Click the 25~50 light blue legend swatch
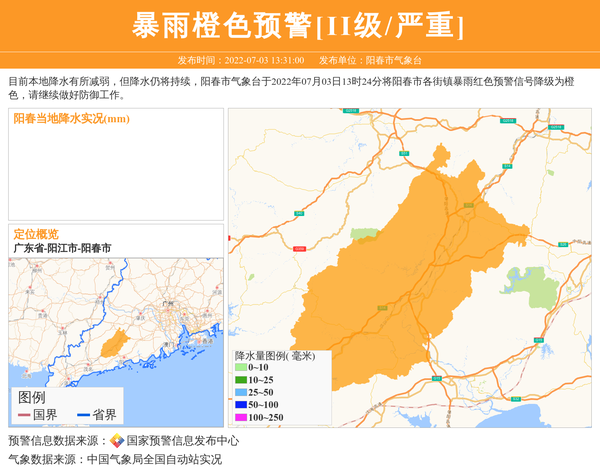Viewport: 600px width, 471px height. click(241, 393)
